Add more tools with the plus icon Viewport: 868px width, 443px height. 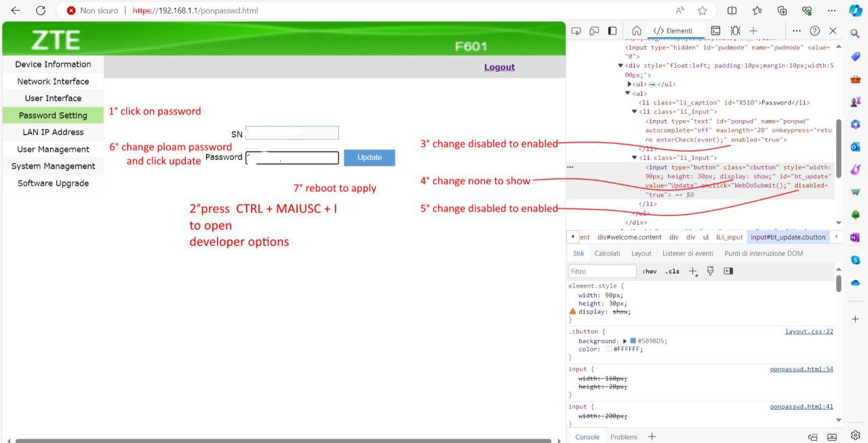pos(753,31)
